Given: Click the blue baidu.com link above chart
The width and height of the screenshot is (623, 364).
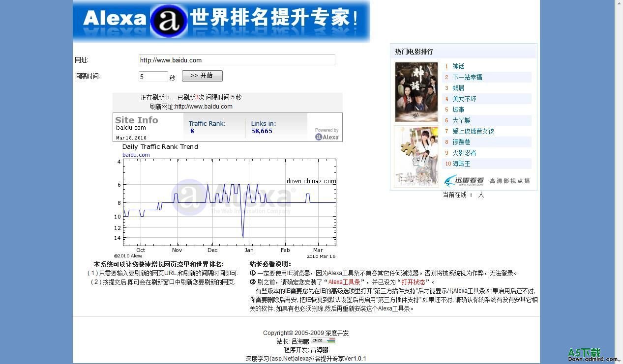Looking at the screenshot, I should pos(136,155).
